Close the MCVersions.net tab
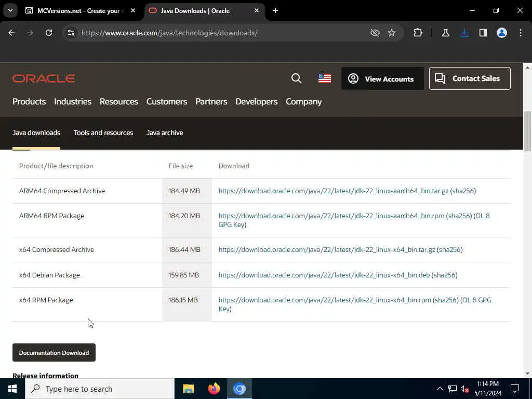The height and width of the screenshot is (399, 532). pyautogui.click(x=133, y=10)
